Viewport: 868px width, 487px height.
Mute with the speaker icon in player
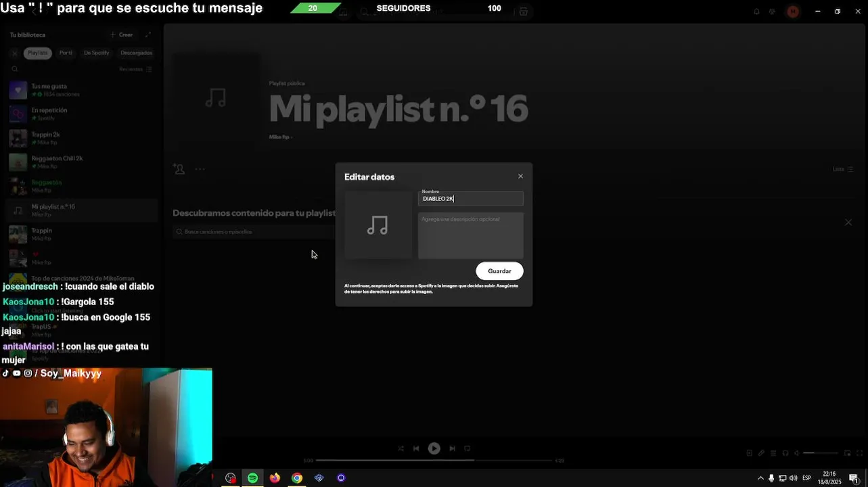(x=797, y=453)
